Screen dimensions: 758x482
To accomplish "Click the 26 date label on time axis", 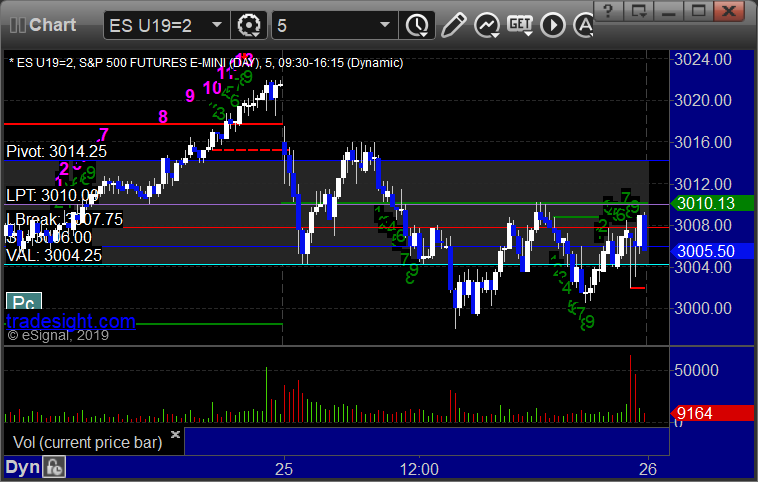I will (x=648, y=469).
